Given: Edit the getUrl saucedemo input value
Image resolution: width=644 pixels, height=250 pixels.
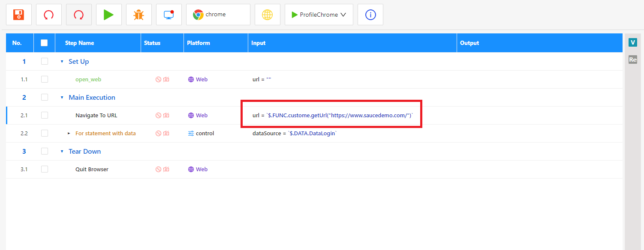Looking at the screenshot, I should point(333,115).
